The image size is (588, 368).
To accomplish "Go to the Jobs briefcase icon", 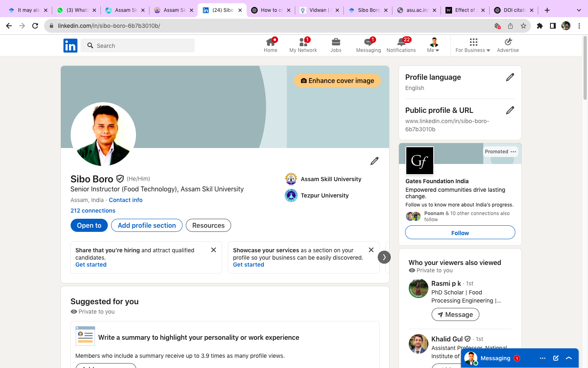I will [x=336, y=43].
